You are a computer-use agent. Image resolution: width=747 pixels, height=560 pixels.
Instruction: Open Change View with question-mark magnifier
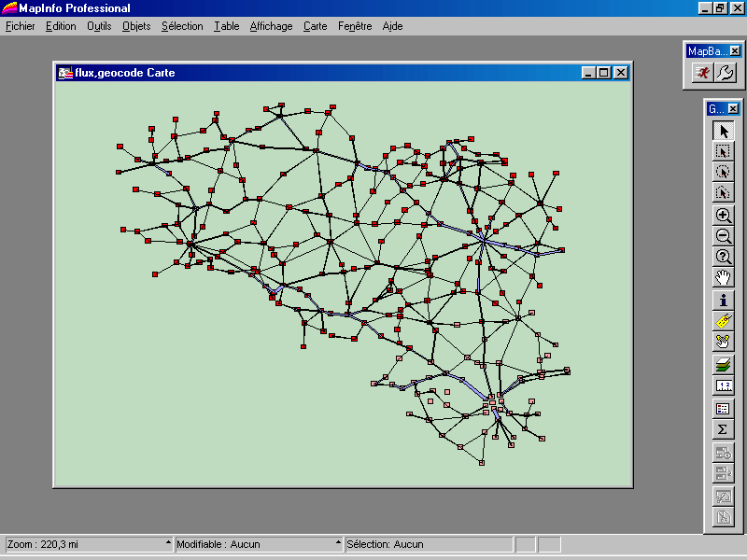(723, 258)
